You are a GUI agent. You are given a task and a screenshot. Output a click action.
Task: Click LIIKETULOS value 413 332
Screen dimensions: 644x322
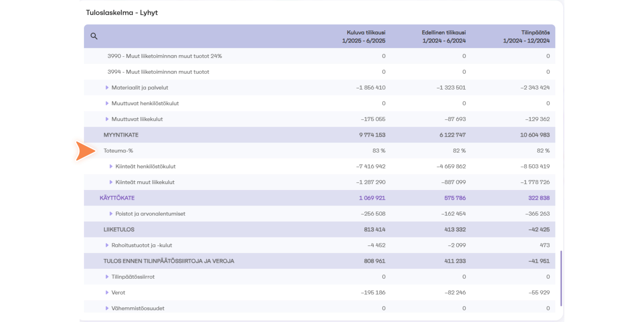455,229
